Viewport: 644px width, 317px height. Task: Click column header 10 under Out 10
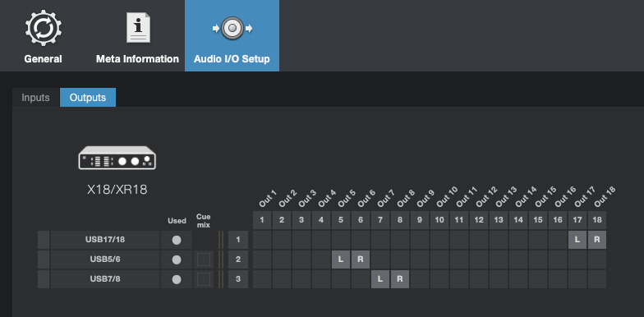[x=439, y=220]
